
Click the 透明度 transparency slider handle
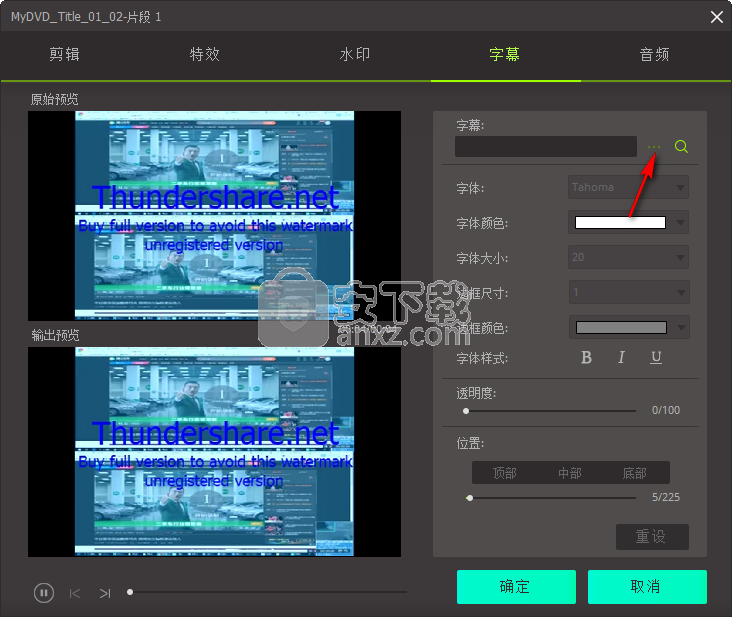(466, 411)
